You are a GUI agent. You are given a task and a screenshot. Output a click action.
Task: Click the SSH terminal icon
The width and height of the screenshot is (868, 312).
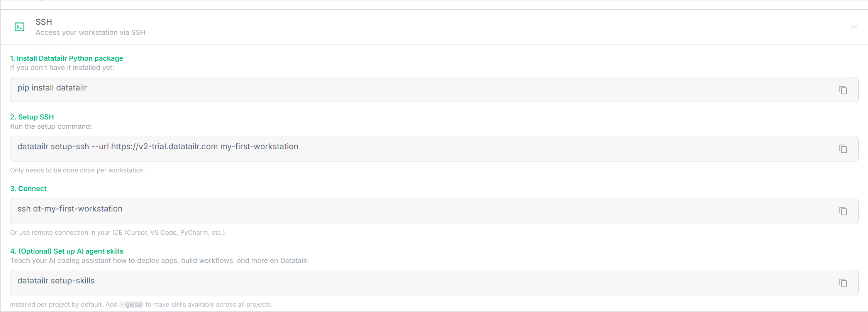coord(20,27)
